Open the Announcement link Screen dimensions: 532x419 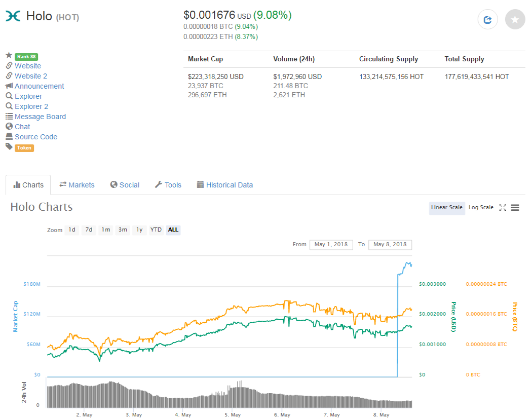coord(40,86)
